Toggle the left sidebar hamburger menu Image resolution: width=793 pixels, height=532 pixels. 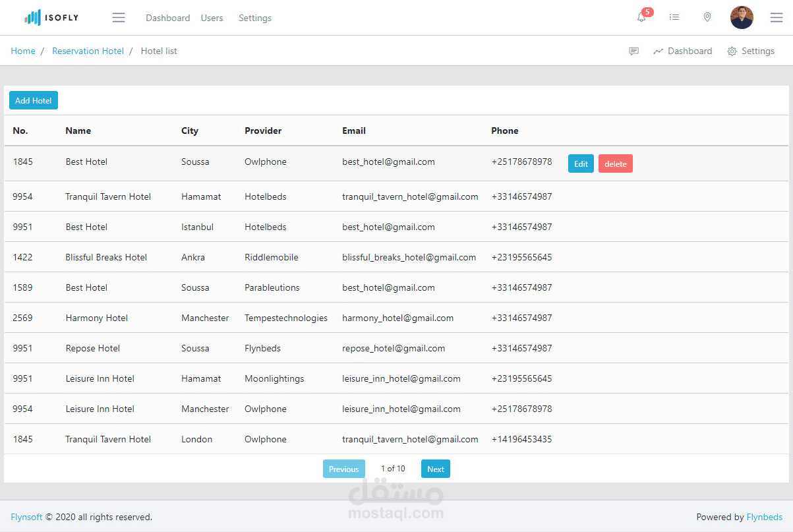pos(119,18)
